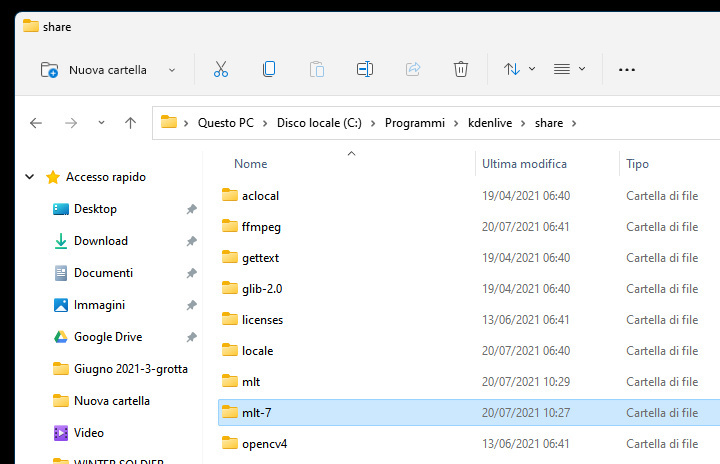Click the pin icon next to Google Drive

coord(191,337)
